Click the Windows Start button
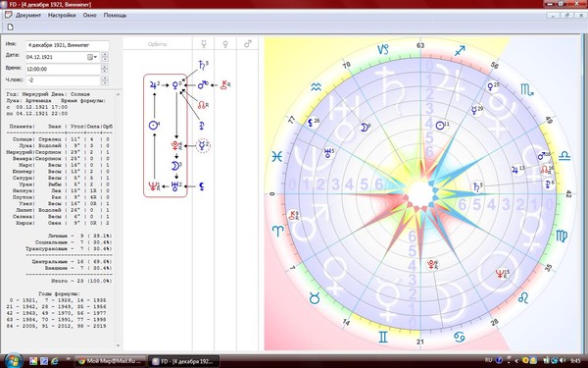Screen dimensions: 588x368 point(14,360)
